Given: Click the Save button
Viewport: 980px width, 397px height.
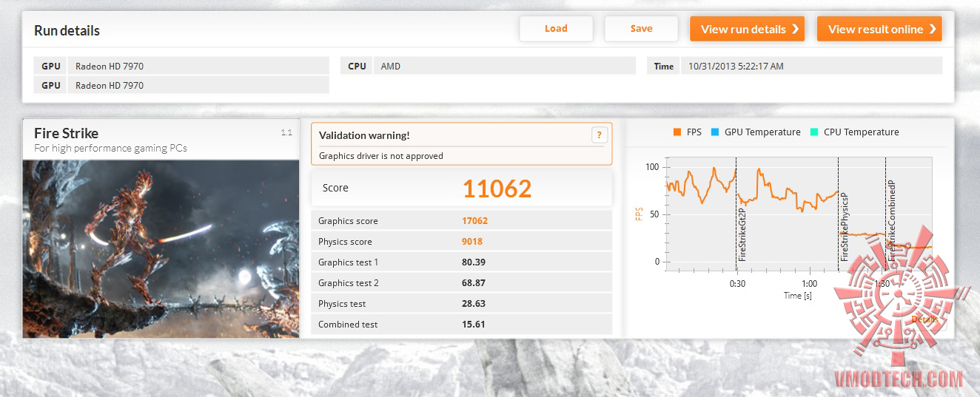Looking at the screenshot, I should coord(641,29).
